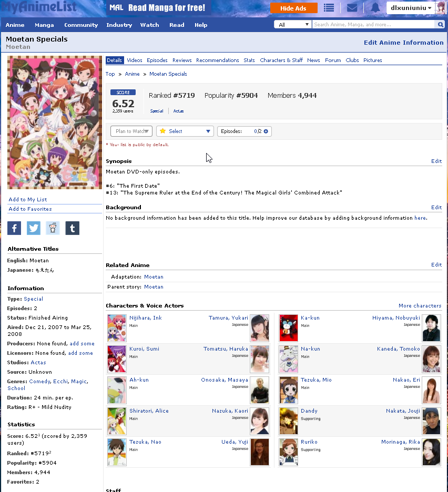Switch to the Reviews tab
Viewport: 448px width, 492px height.
point(182,60)
